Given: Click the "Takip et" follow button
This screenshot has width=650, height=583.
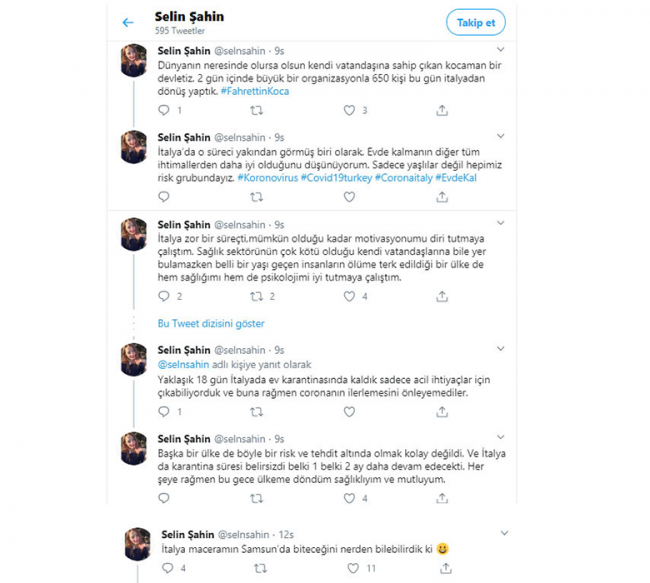Looking at the screenshot, I should (477, 22).
